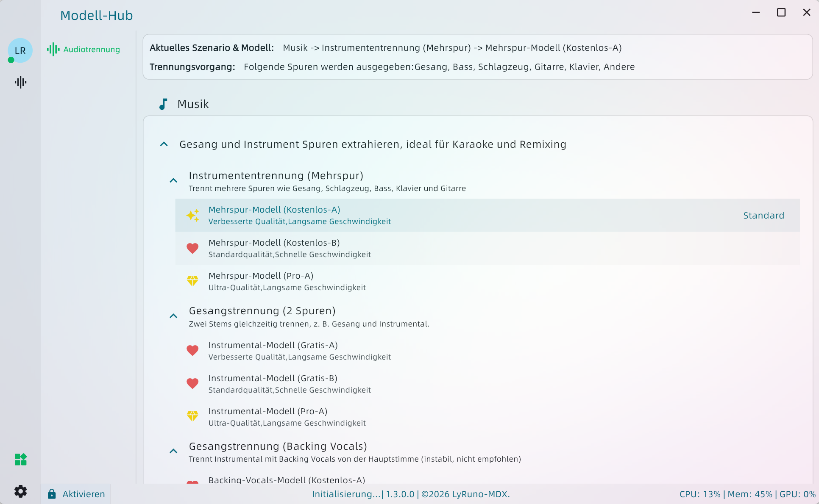Click the lock icon next to Aktivieren
This screenshot has width=819, height=504.
pos(52,494)
